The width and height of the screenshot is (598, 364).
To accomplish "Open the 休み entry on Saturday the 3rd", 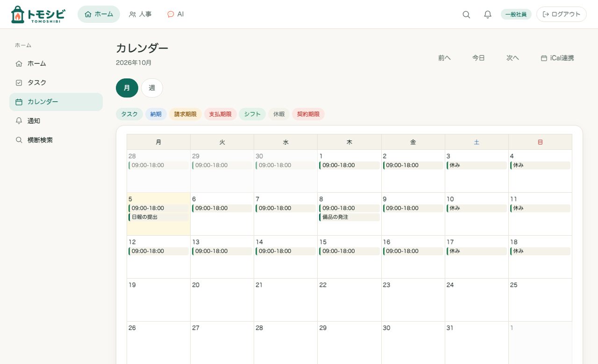I will coord(477,165).
